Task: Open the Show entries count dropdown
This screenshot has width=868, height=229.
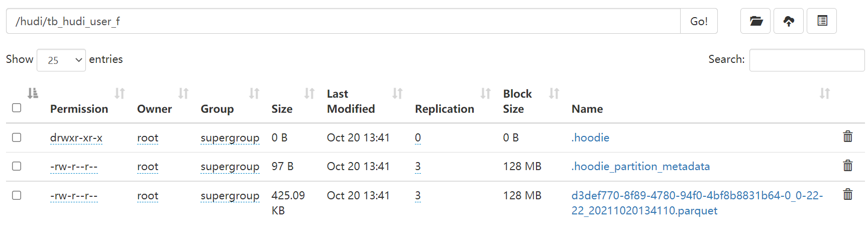Action: [x=61, y=60]
